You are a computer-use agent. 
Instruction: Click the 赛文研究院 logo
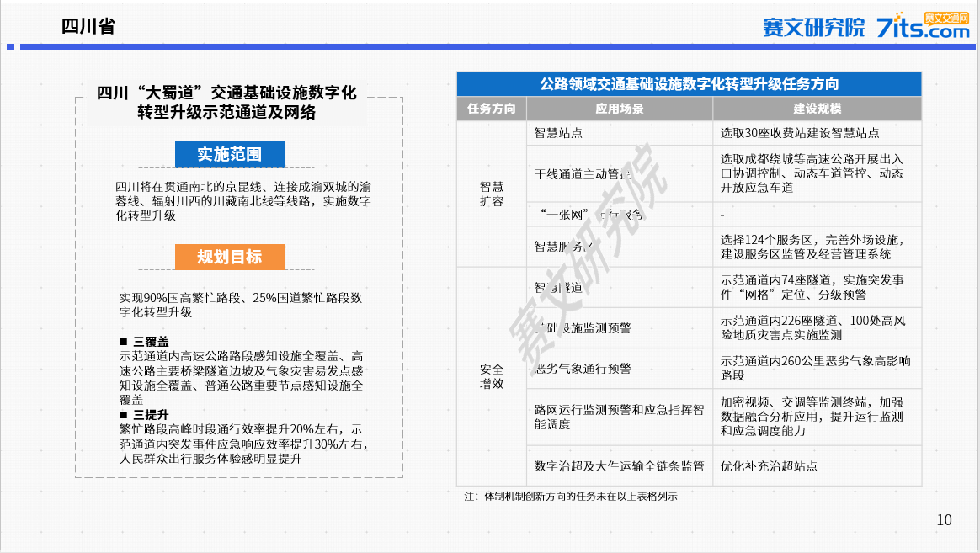(x=813, y=28)
